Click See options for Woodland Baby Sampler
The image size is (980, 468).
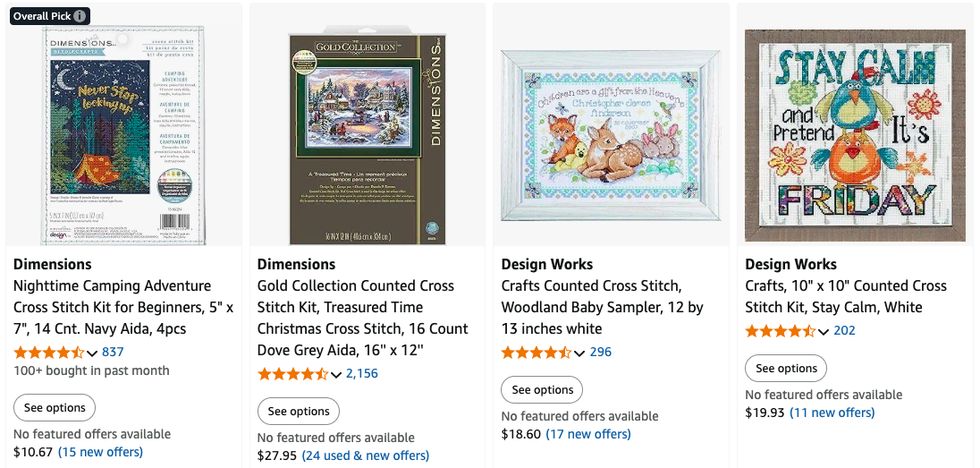(542, 390)
